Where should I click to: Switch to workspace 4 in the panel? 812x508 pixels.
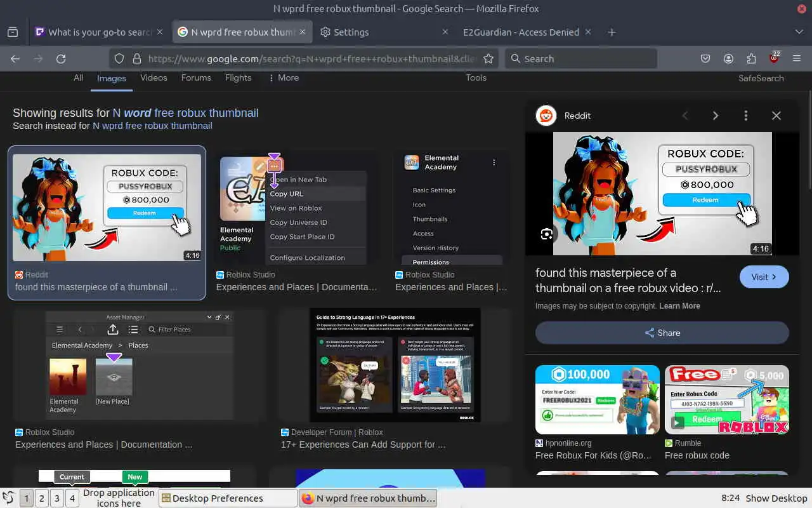(x=72, y=498)
